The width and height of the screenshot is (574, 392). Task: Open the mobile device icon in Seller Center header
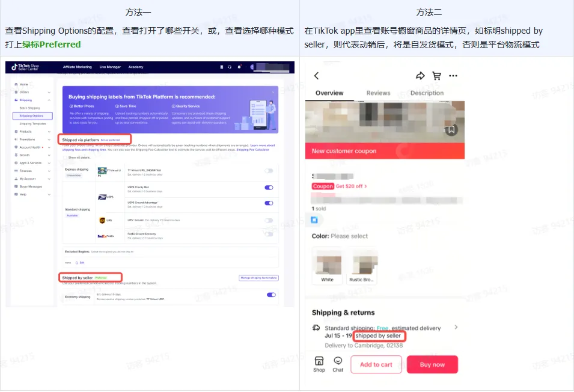coord(221,67)
